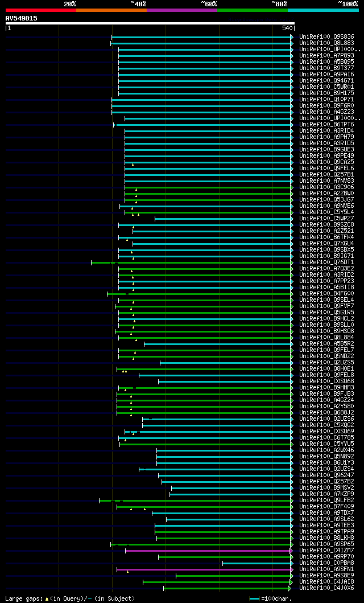Select label UniRef100_A2WX46
Screen dimensions: 364x603
[x=327, y=450]
